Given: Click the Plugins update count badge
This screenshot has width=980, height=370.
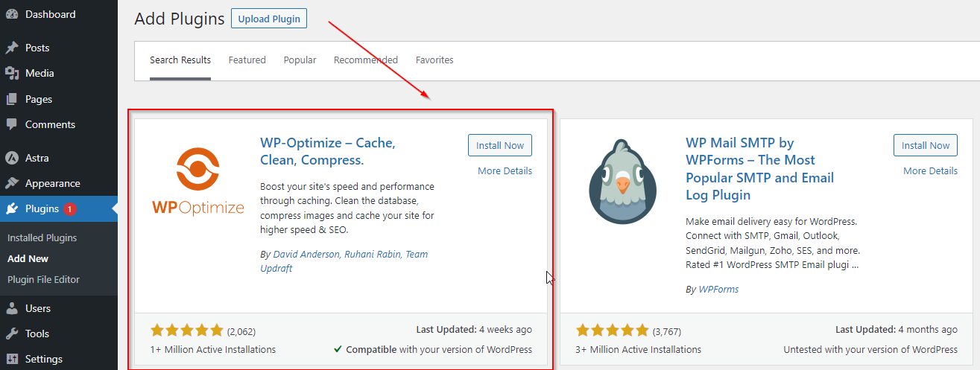Looking at the screenshot, I should click(x=69, y=209).
